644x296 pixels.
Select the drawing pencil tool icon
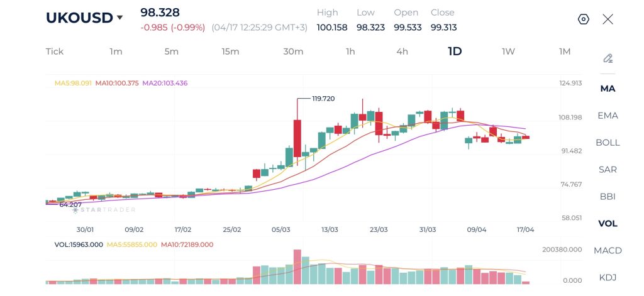608,58
